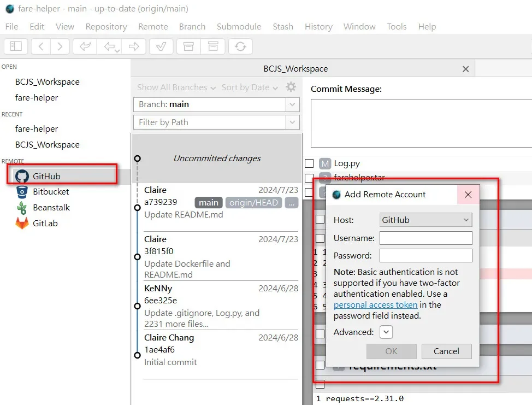Screen dimensions: 532x405
Task: Click the Refresh toolbar icon
Action: click(x=240, y=46)
